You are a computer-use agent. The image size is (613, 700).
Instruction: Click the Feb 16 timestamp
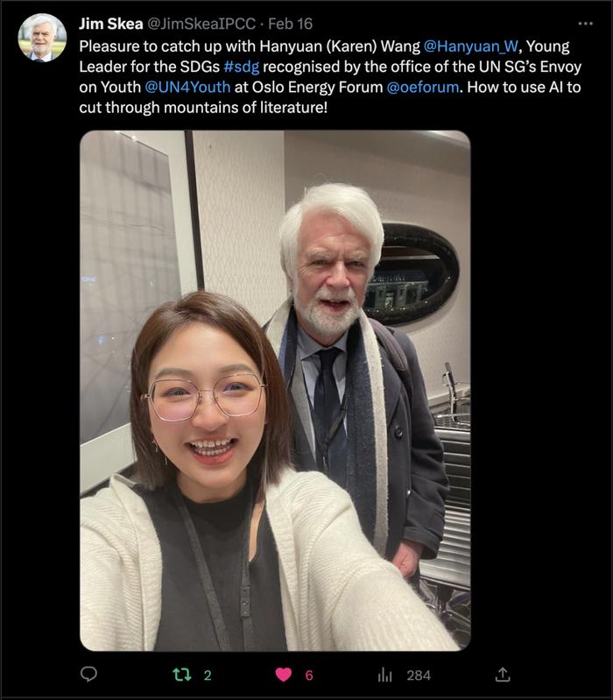[x=290, y=24]
